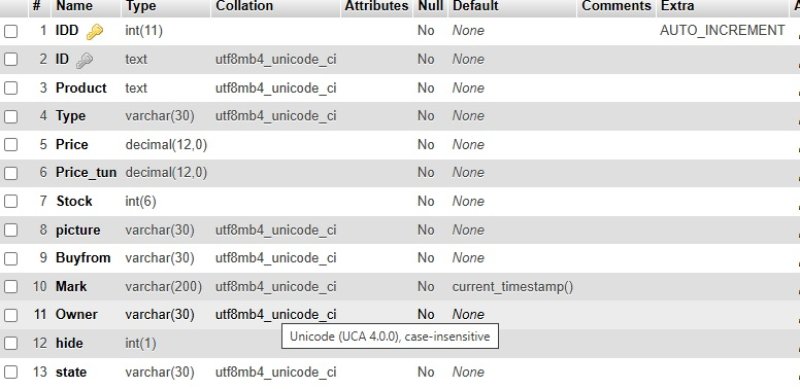The height and width of the screenshot is (389, 800).
Task: Click the gold primary key icon beside IDD
Action: pos(94,32)
